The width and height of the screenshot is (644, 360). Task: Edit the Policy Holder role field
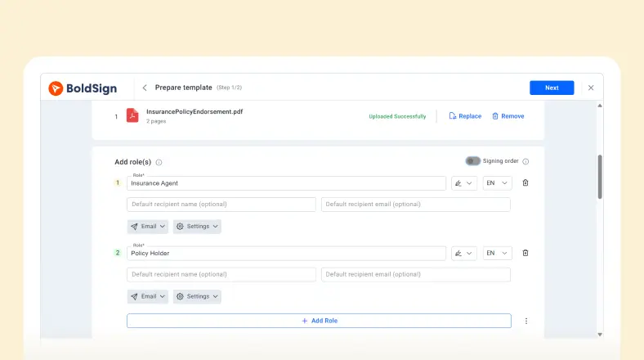(x=286, y=253)
